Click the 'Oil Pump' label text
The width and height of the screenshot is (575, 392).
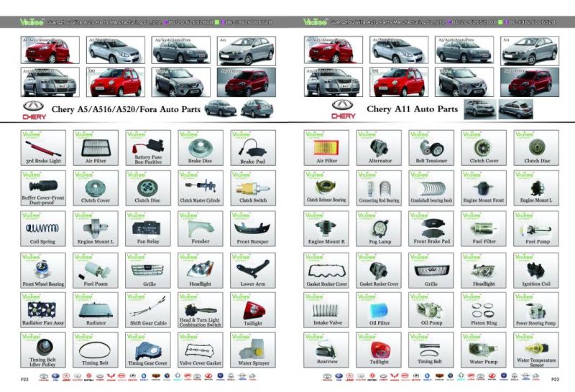432,323
